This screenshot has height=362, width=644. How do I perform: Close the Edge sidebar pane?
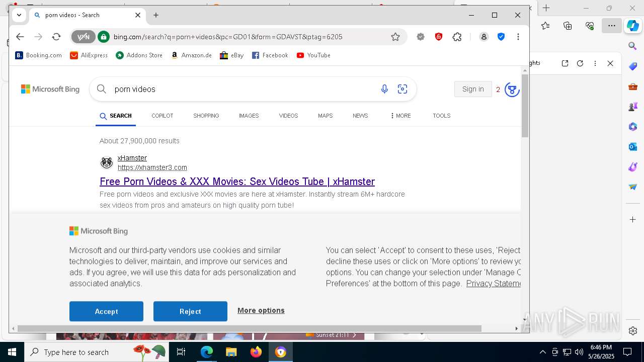click(610, 63)
